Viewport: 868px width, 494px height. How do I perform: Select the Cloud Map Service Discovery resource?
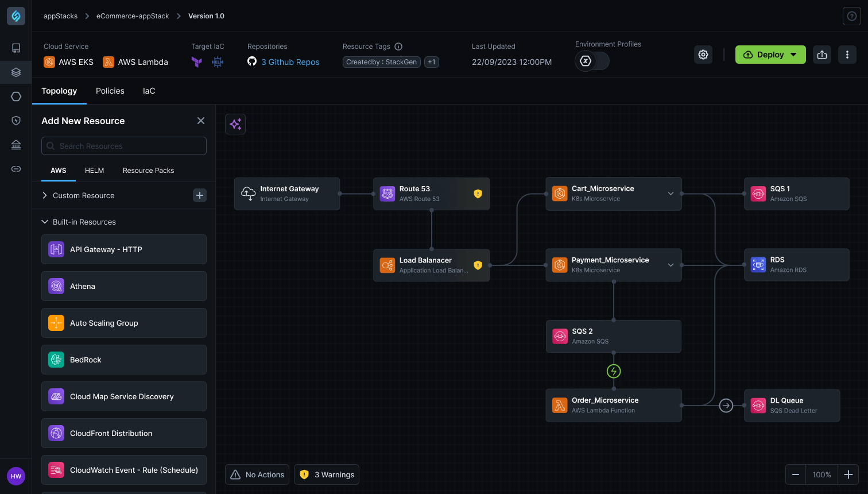pos(124,396)
